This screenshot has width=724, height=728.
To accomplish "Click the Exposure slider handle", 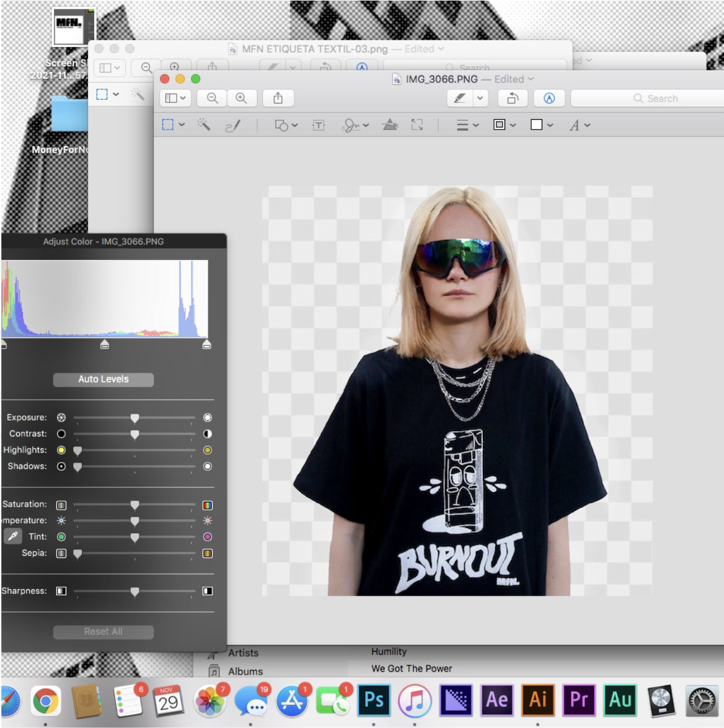I will coord(135,418).
